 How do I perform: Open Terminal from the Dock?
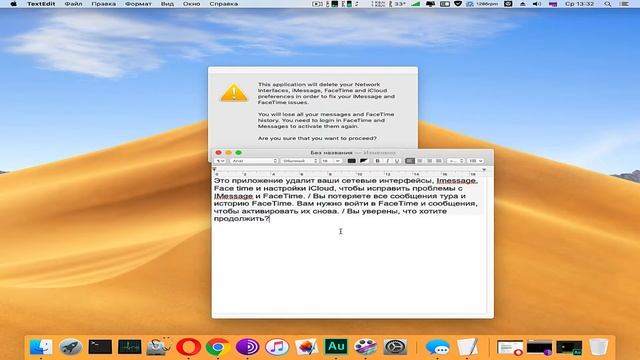click(100, 347)
